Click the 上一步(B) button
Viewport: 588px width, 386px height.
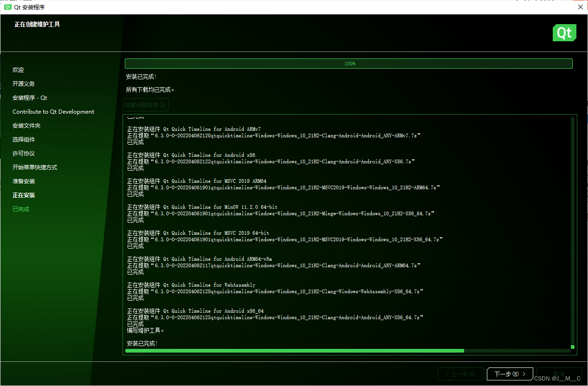click(460, 374)
